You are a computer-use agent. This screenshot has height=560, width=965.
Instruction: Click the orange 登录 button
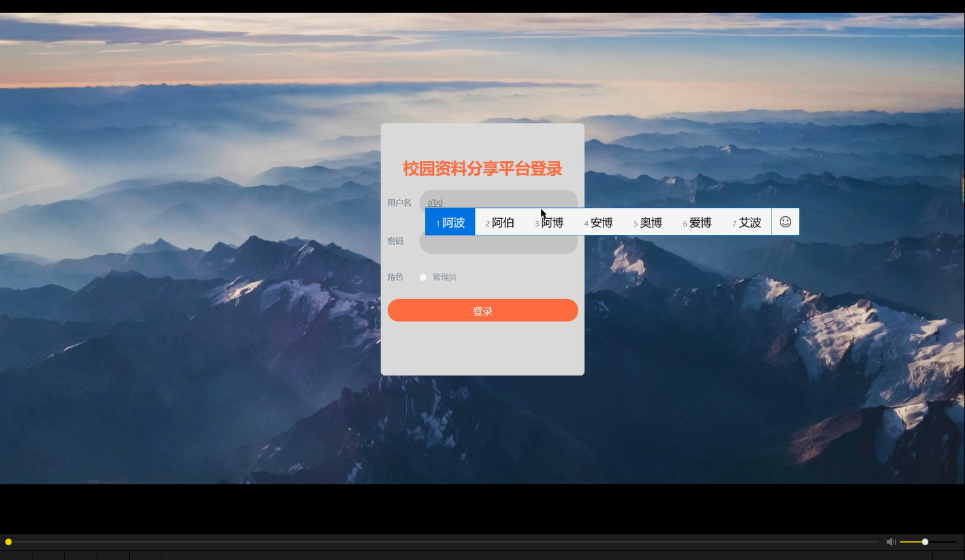coord(482,311)
